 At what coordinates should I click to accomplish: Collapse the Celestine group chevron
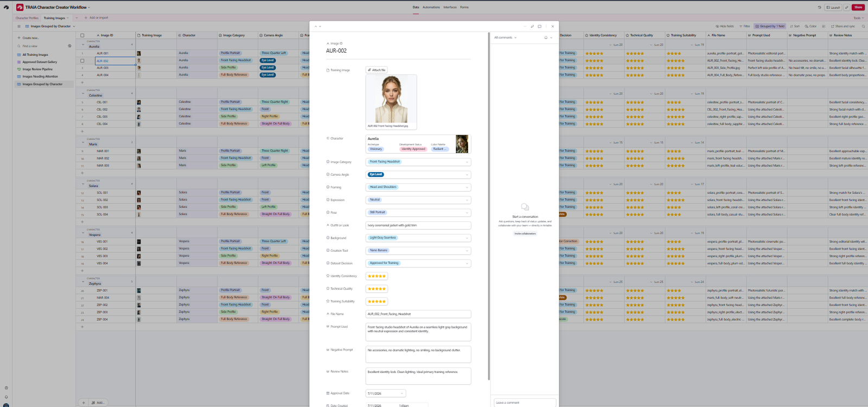[x=83, y=94]
